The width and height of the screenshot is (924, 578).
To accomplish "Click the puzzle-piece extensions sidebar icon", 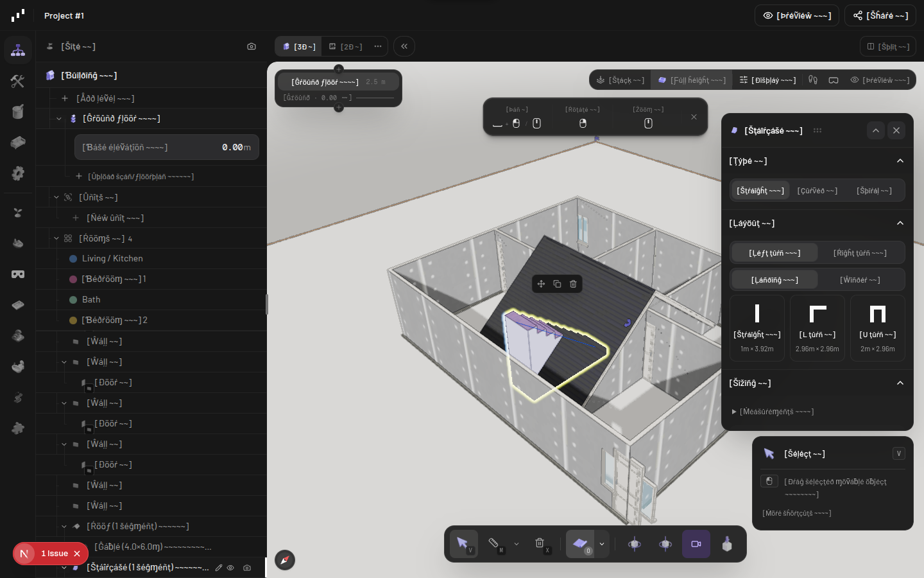I will 18,428.
